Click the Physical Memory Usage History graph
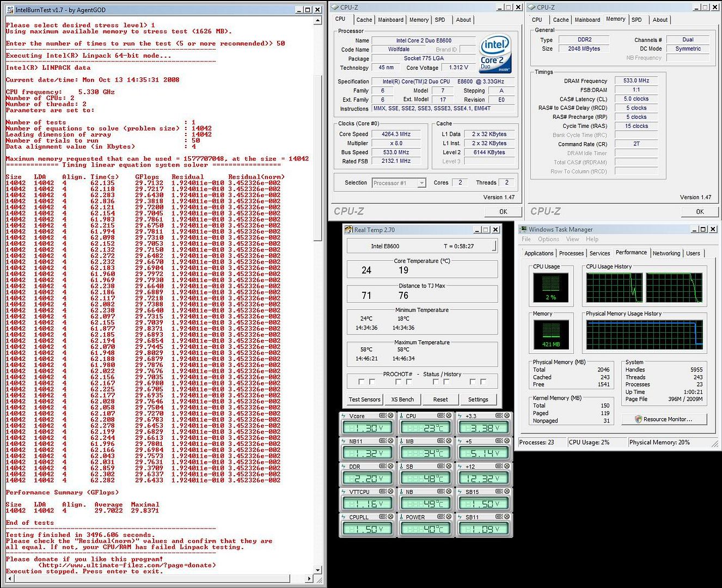Screen dimensions: 722x588 (x=645, y=334)
